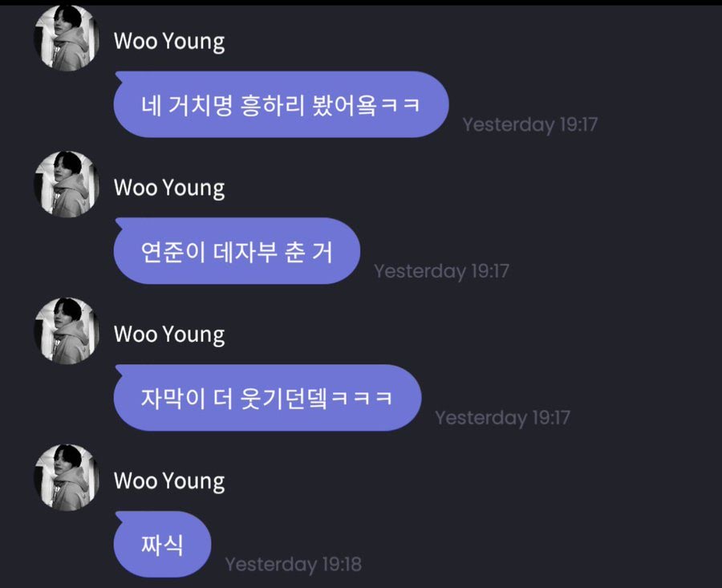Select the name Woo Young above first message
Image resolution: width=722 pixels, height=588 pixels.
pyautogui.click(x=169, y=42)
